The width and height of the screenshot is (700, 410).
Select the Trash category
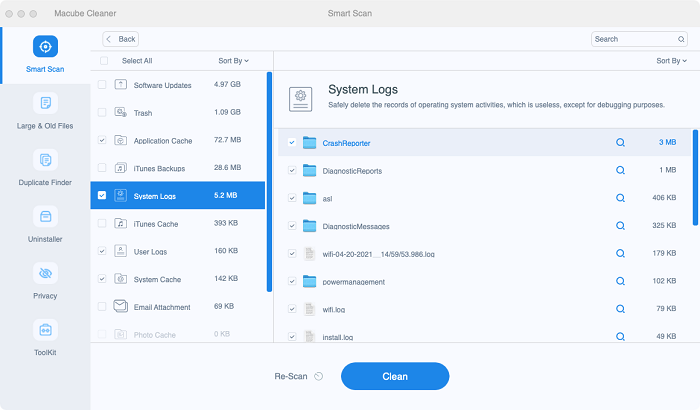pyautogui.click(x=178, y=112)
